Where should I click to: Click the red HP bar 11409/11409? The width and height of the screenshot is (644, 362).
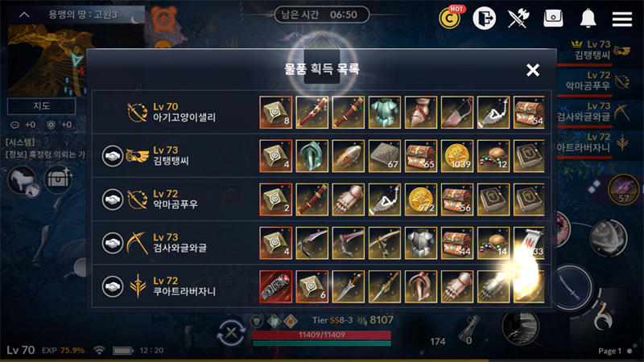tap(321, 335)
